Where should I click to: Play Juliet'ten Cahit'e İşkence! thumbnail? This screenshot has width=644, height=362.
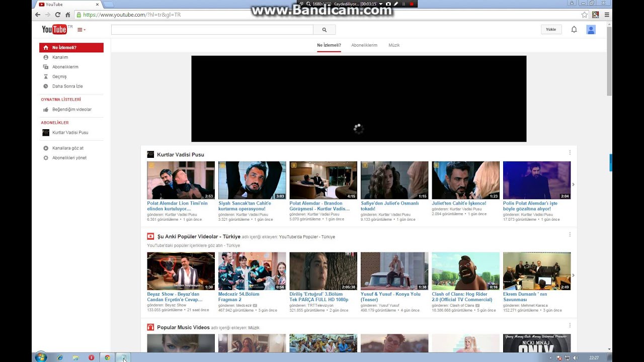[x=466, y=180]
